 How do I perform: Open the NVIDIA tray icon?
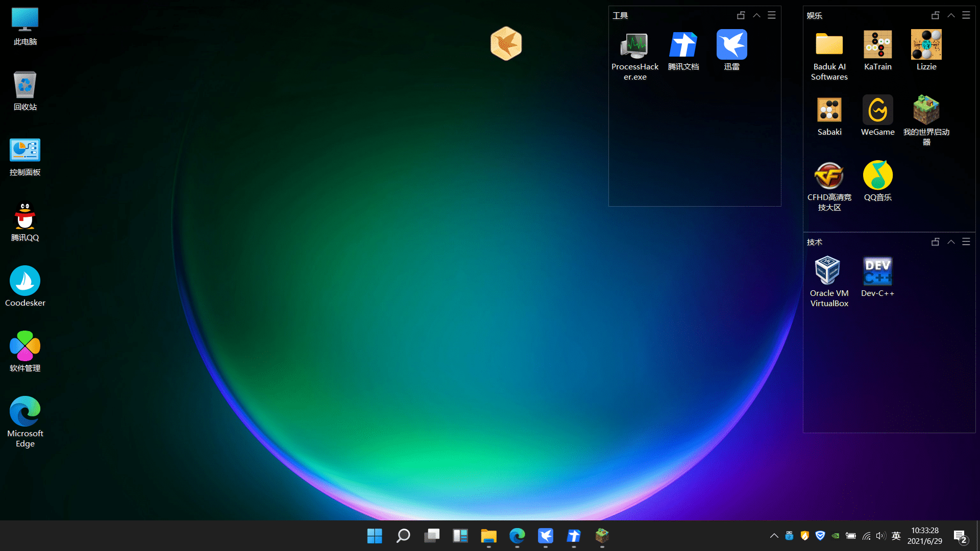click(836, 536)
